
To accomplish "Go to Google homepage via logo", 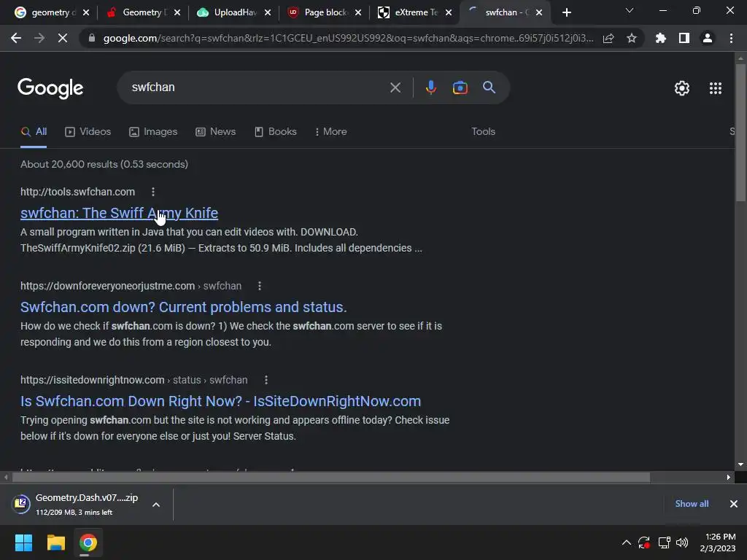I will pyautogui.click(x=50, y=88).
